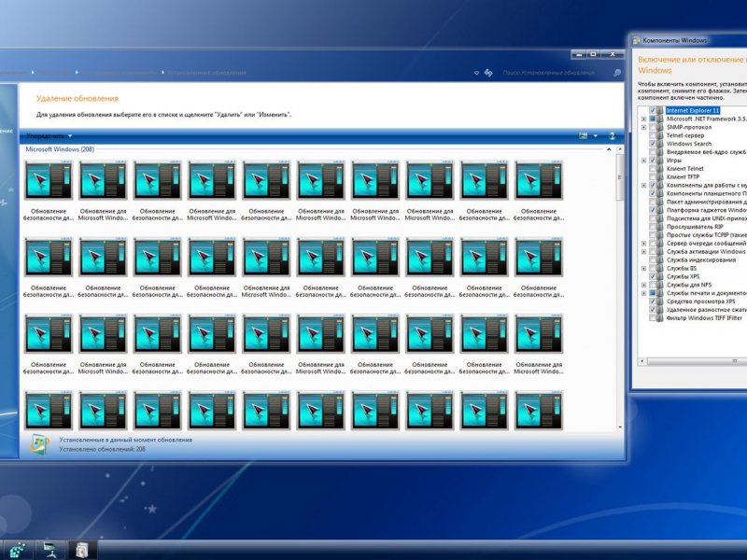This screenshot has width=747, height=560.
Task: Click the Windows Update icon in details pane
Action: click(39, 444)
